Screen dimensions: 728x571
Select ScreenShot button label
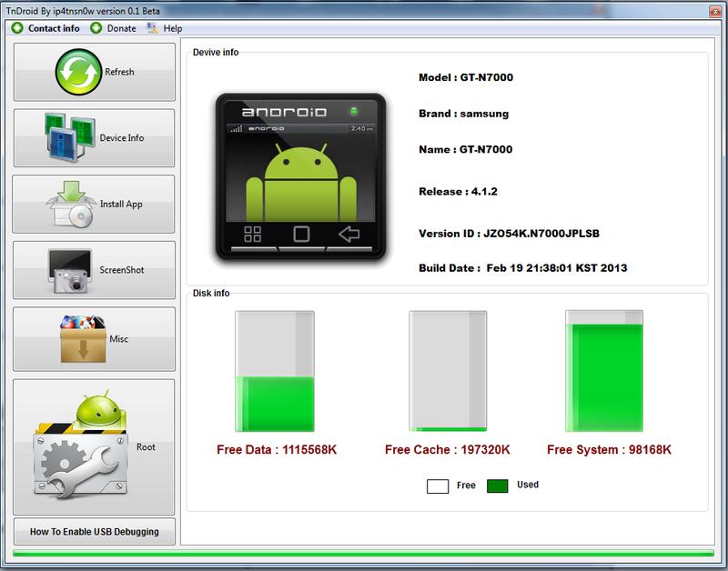click(x=122, y=270)
